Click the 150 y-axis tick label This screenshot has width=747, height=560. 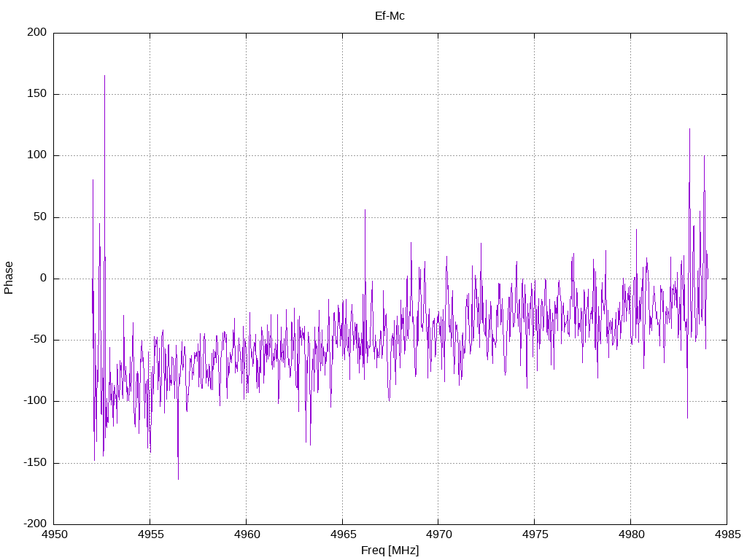37,94
